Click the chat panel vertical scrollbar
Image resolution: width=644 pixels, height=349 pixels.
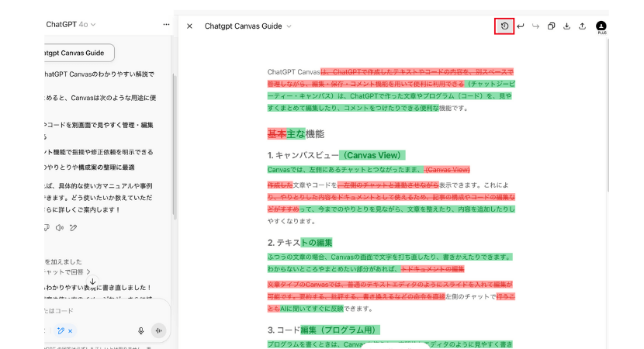click(174, 146)
